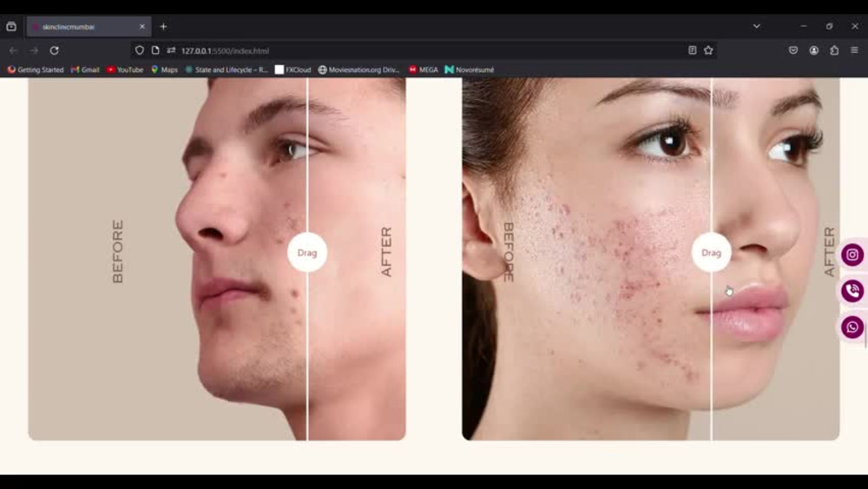Close the skinclinicmumbai tab
This screenshot has width=868, height=489.
tap(142, 27)
